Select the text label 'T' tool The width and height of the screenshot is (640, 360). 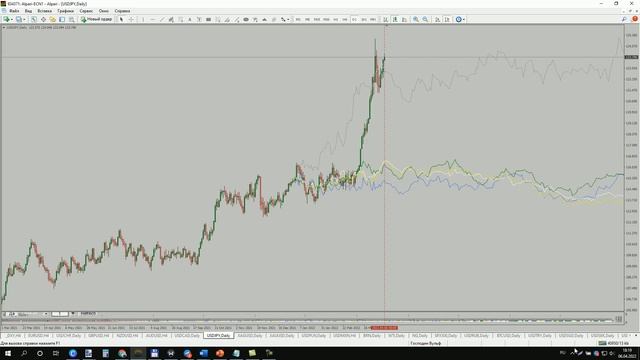pyautogui.click(x=199, y=19)
